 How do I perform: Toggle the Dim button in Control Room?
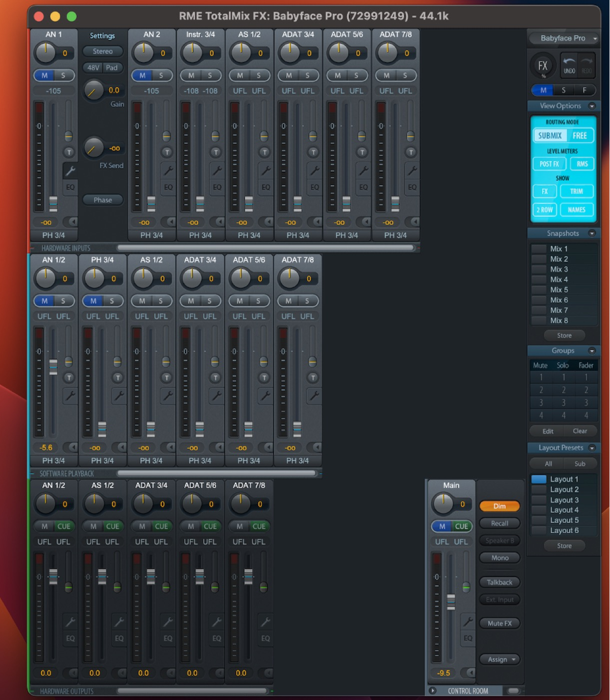point(499,506)
